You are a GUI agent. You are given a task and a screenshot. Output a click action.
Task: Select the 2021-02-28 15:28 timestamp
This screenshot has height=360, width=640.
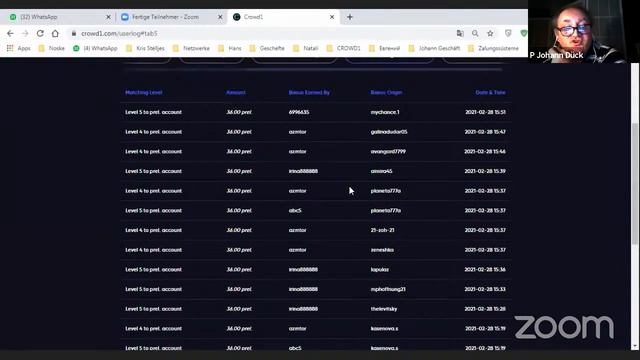[x=485, y=309]
